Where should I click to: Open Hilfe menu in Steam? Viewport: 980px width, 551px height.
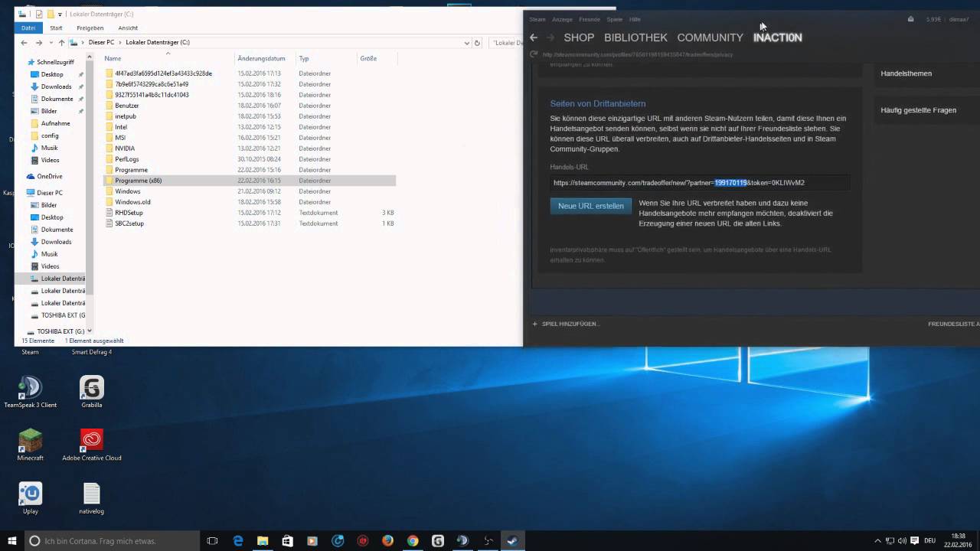pos(635,19)
